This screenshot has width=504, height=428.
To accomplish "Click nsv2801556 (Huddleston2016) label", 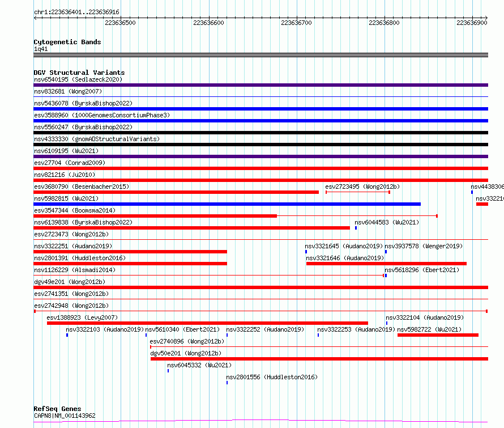I will pyautogui.click(x=272, y=377).
